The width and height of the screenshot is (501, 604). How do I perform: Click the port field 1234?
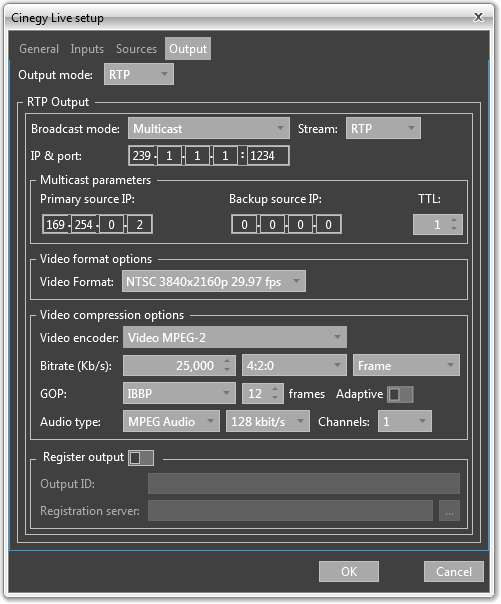[x=268, y=156]
